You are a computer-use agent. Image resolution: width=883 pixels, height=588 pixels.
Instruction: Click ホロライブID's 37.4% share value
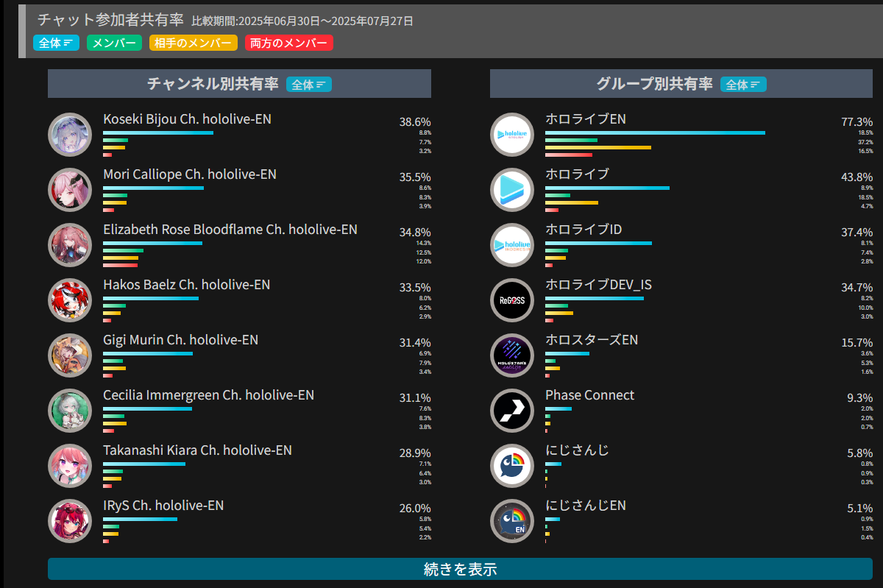coord(857,233)
